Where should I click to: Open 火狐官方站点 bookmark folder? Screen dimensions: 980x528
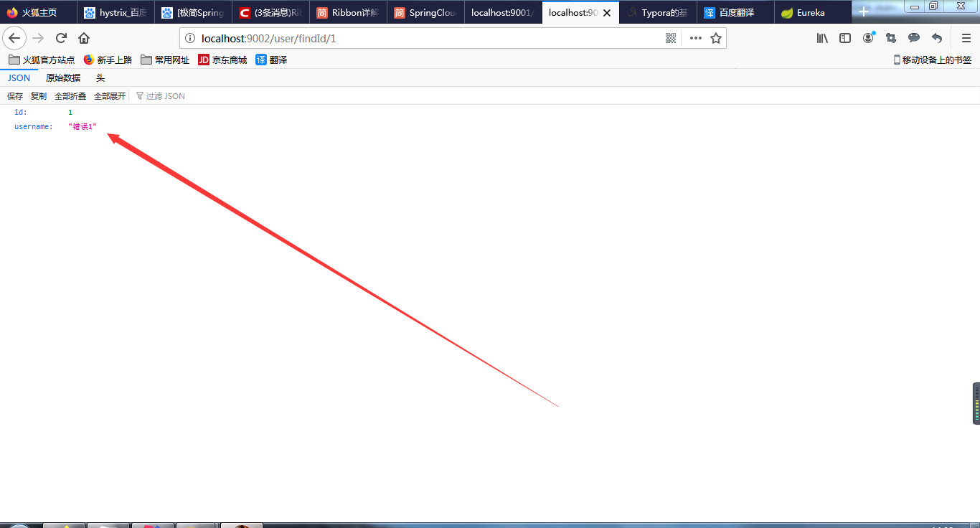[x=42, y=60]
